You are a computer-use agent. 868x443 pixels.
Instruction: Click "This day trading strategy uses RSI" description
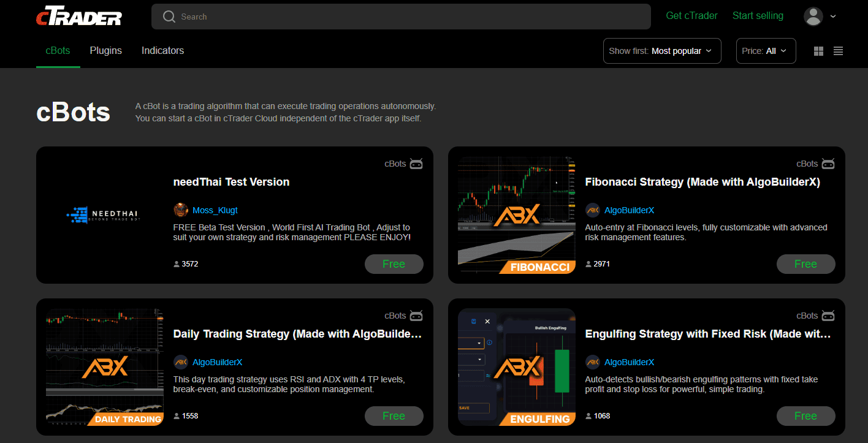point(289,384)
